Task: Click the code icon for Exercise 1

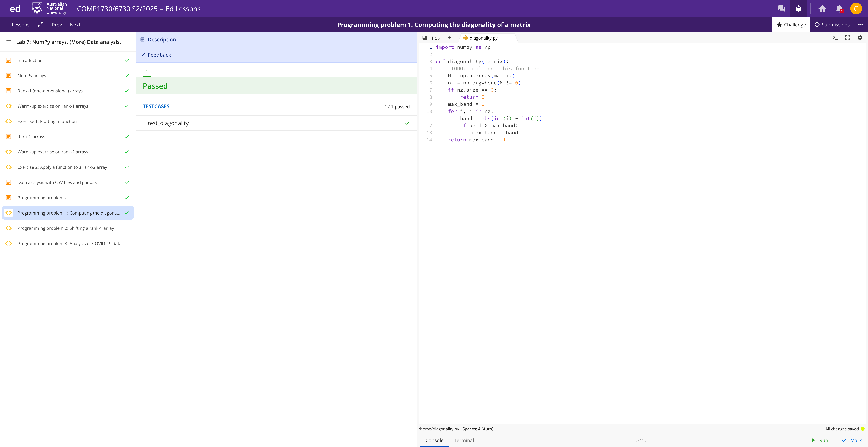Action: point(9,121)
